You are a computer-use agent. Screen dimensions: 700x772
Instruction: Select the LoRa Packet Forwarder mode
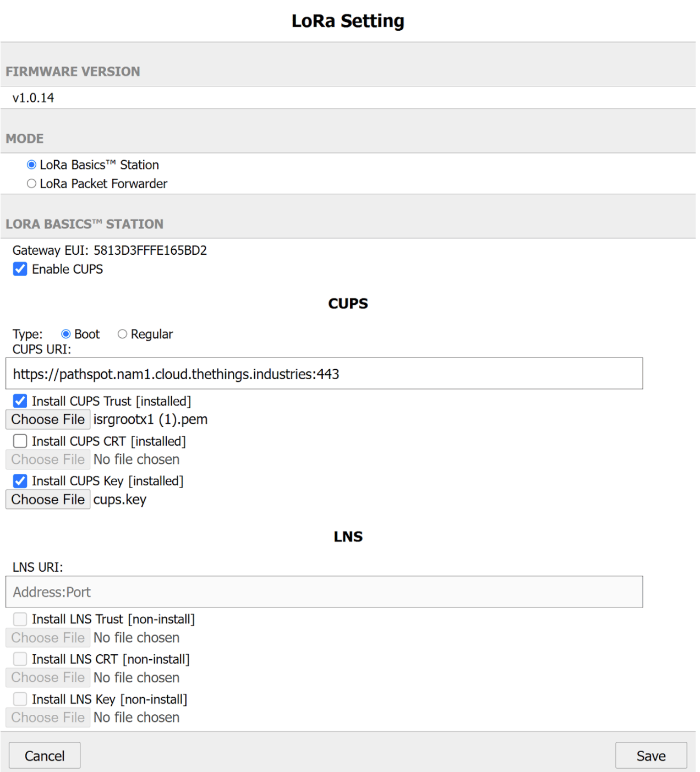(x=31, y=183)
